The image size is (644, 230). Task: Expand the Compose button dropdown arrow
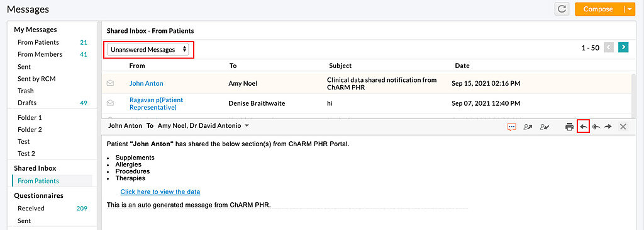629,9
